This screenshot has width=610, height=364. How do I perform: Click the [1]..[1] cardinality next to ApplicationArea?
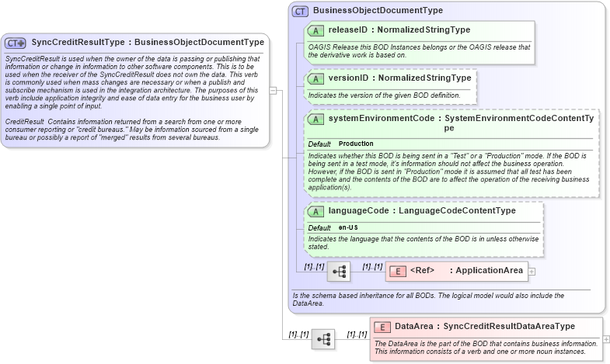(373, 267)
